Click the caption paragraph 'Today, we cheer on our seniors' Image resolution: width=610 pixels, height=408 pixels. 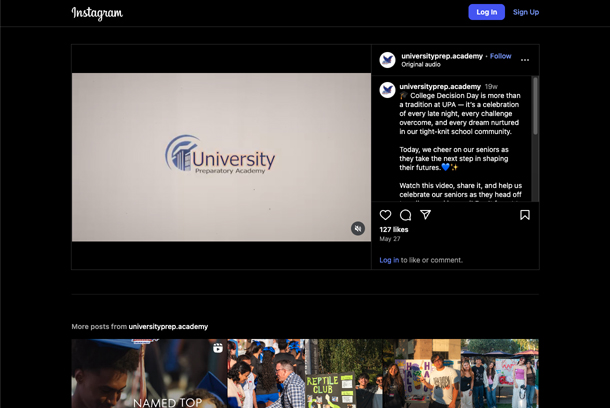click(x=454, y=158)
